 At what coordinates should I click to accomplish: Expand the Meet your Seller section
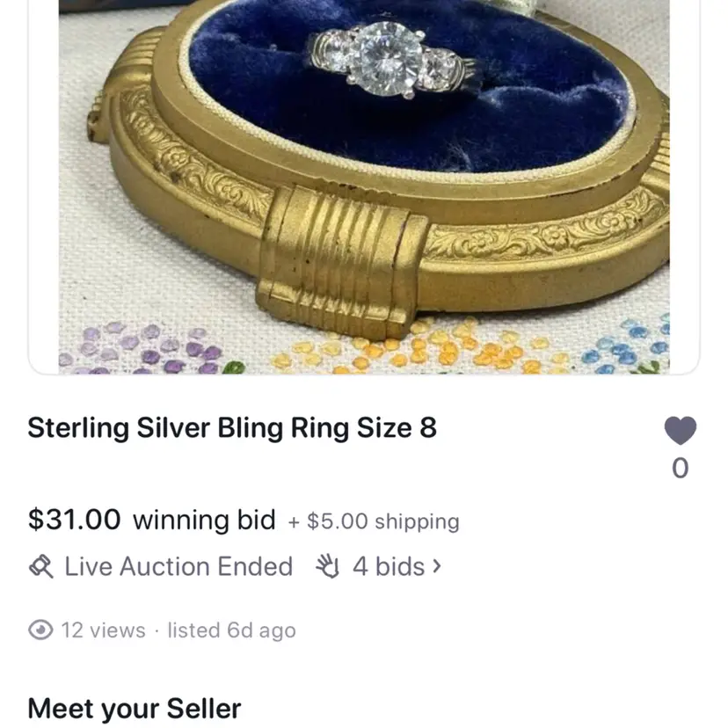click(x=134, y=709)
